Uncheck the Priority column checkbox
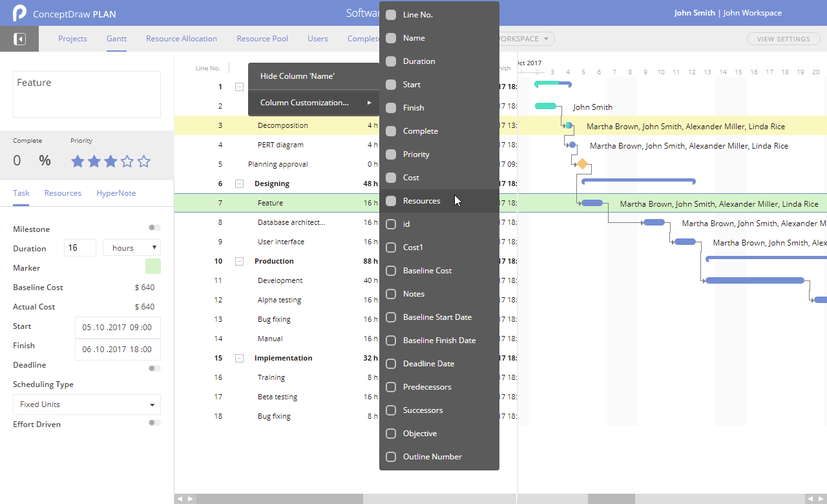Viewport: 827px width, 504px height. click(391, 154)
